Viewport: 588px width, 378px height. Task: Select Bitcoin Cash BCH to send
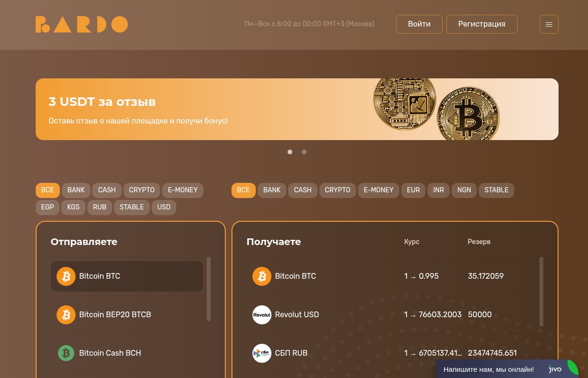click(x=127, y=353)
